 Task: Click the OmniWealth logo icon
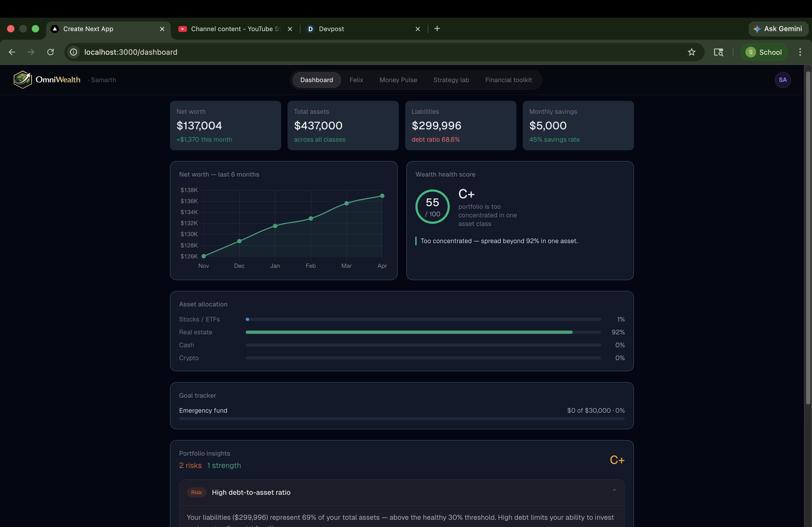point(23,80)
